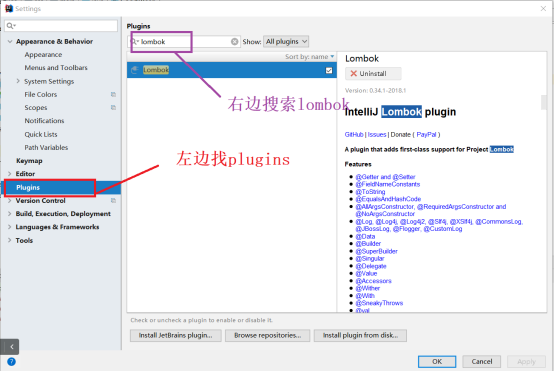554x372 pixels.
Task: Toggle the Lombok plugin enabled checkbox
Action: coord(329,70)
